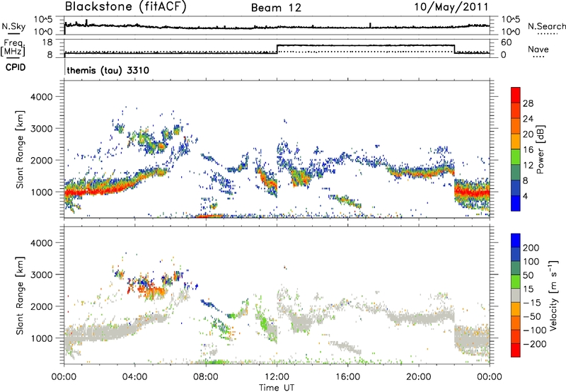Click the 18 tick label on the frequency axis
This screenshot has height=392, width=566.
[x=47, y=42]
